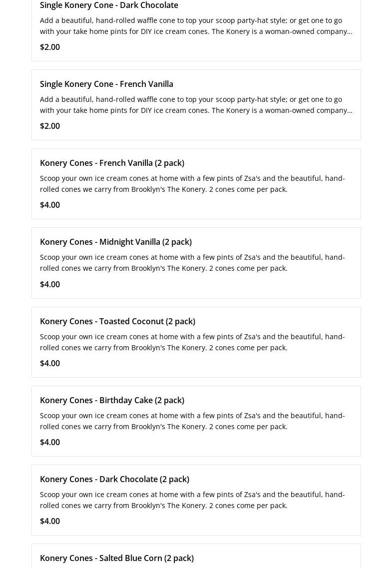
Task: Click description of Midnight Vanilla 2 pack
Action: 192,262
